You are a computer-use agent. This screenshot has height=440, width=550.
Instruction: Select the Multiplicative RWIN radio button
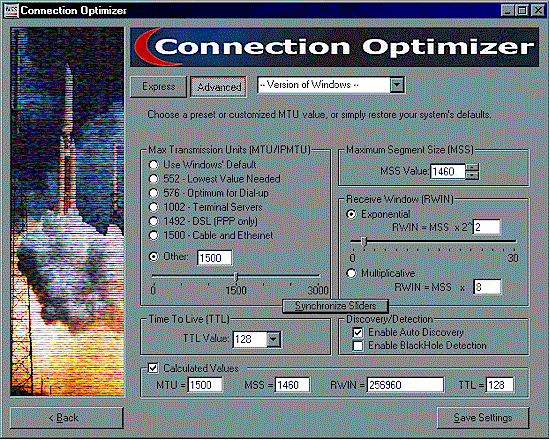351,273
